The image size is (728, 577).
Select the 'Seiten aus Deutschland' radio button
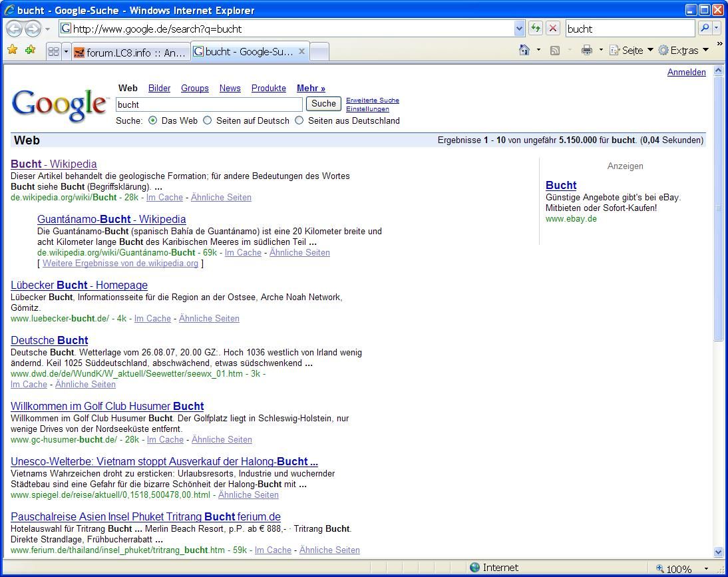(299, 120)
